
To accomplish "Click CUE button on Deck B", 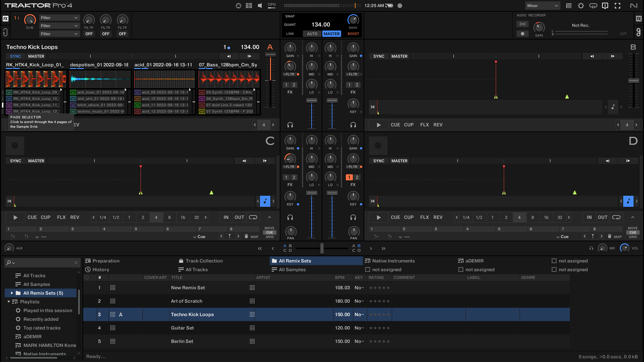I will pos(395,125).
